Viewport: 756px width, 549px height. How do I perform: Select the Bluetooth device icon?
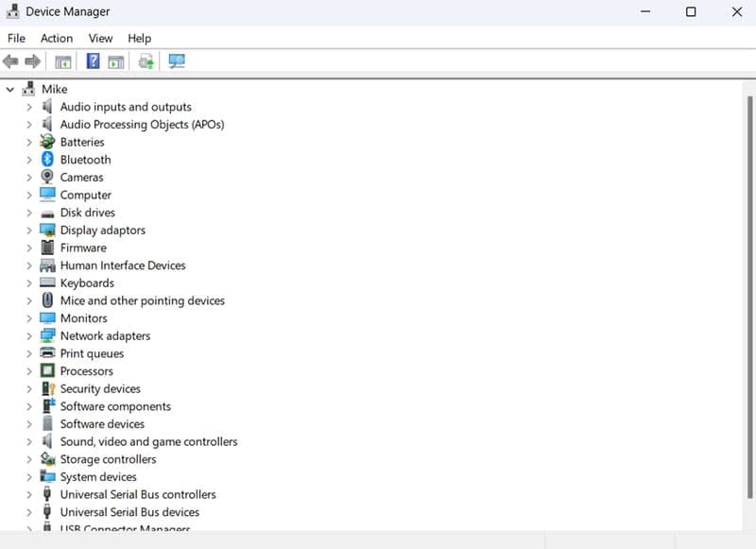pyautogui.click(x=47, y=159)
